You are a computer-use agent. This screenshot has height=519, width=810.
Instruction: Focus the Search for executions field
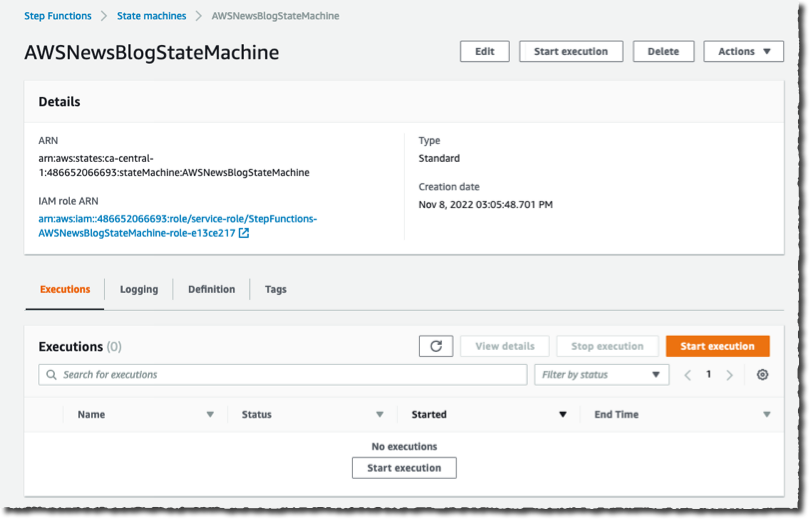[283, 375]
